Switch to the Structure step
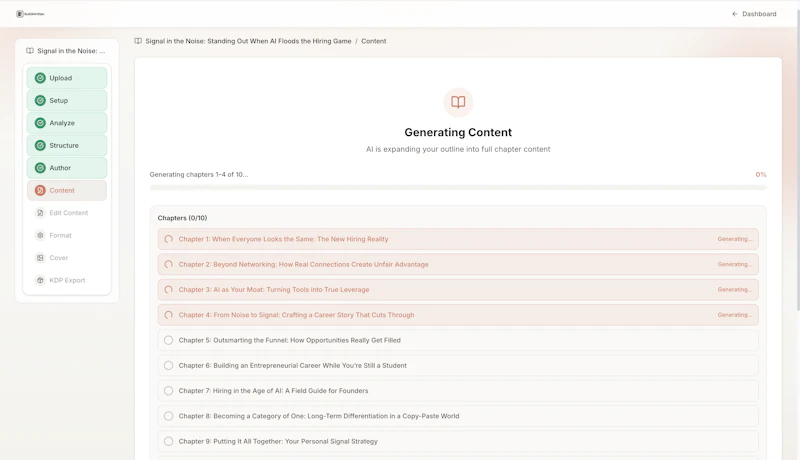 point(67,145)
